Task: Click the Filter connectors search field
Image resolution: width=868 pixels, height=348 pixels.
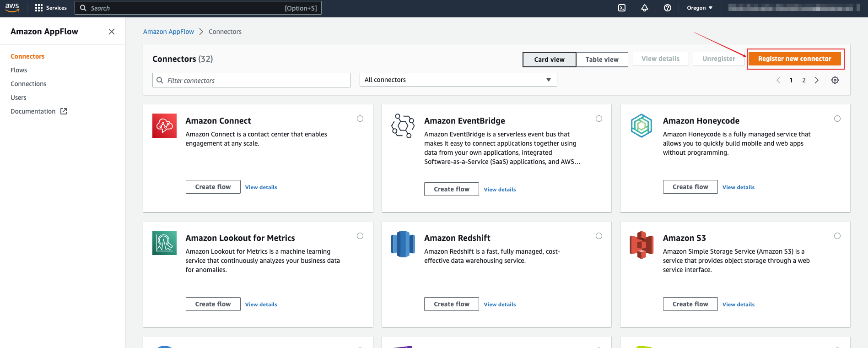Action: coord(251,80)
